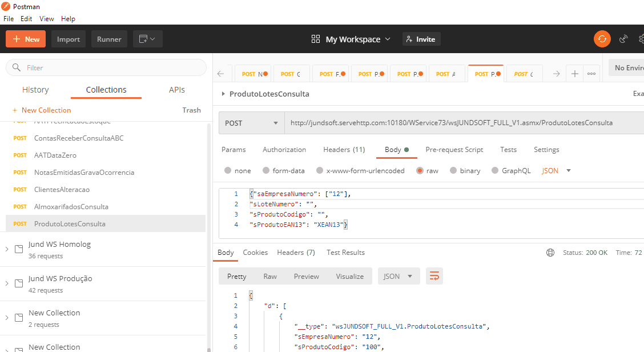Click the plus icon to open new tab
Image resolution: width=644 pixels, height=352 pixels.
[575, 74]
